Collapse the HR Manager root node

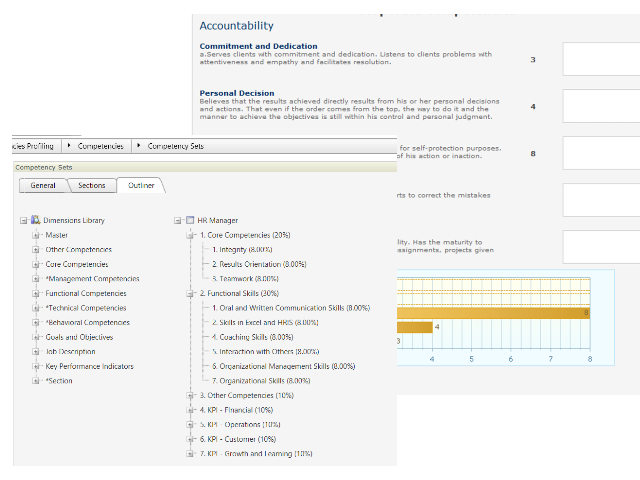(178, 220)
